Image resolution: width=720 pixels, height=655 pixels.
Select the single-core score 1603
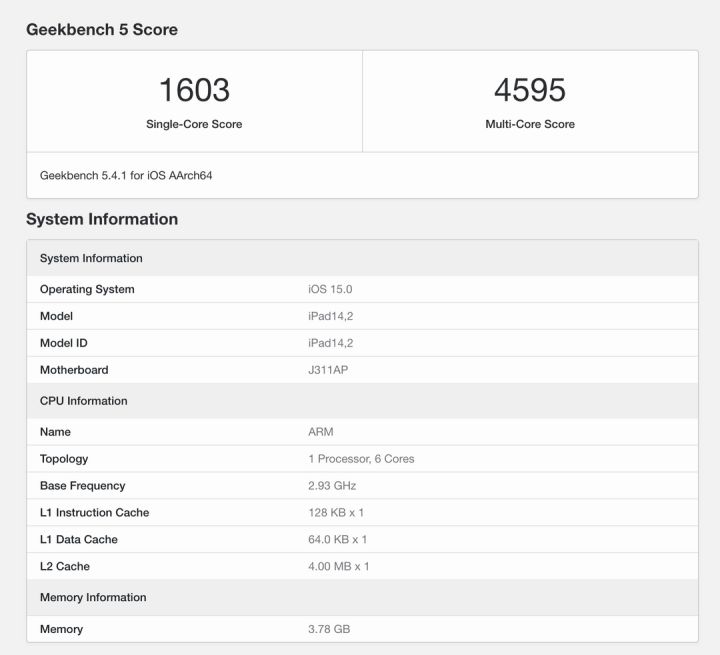click(x=194, y=90)
